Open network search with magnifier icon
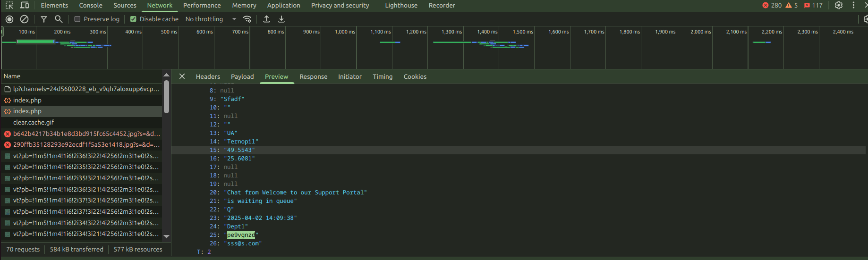 (x=59, y=19)
